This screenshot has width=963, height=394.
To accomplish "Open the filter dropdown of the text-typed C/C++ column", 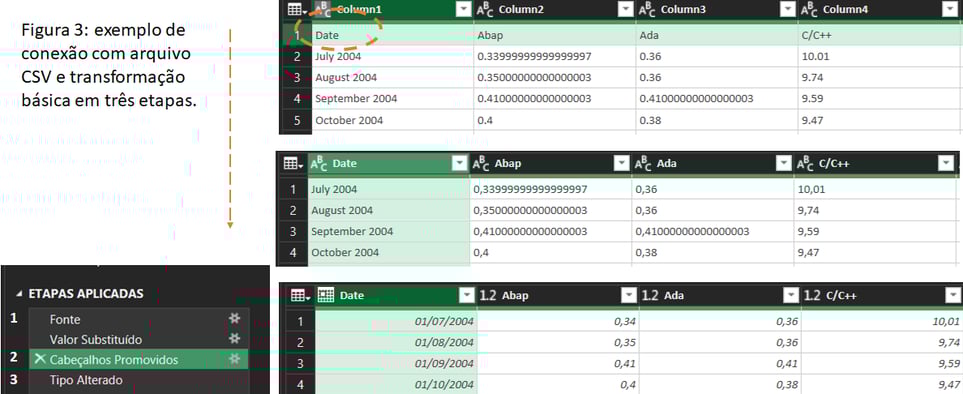I will (x=945, y=164).
